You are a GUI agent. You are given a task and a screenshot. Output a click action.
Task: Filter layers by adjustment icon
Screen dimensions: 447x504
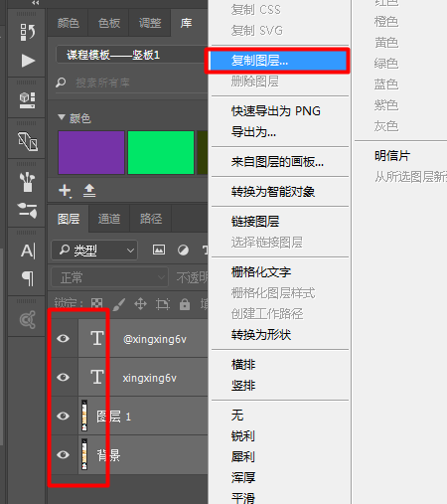[183, 250]
